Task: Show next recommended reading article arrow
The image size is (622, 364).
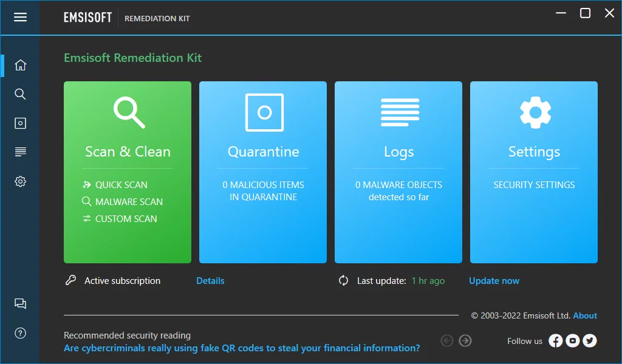Action: pos(465,341)
